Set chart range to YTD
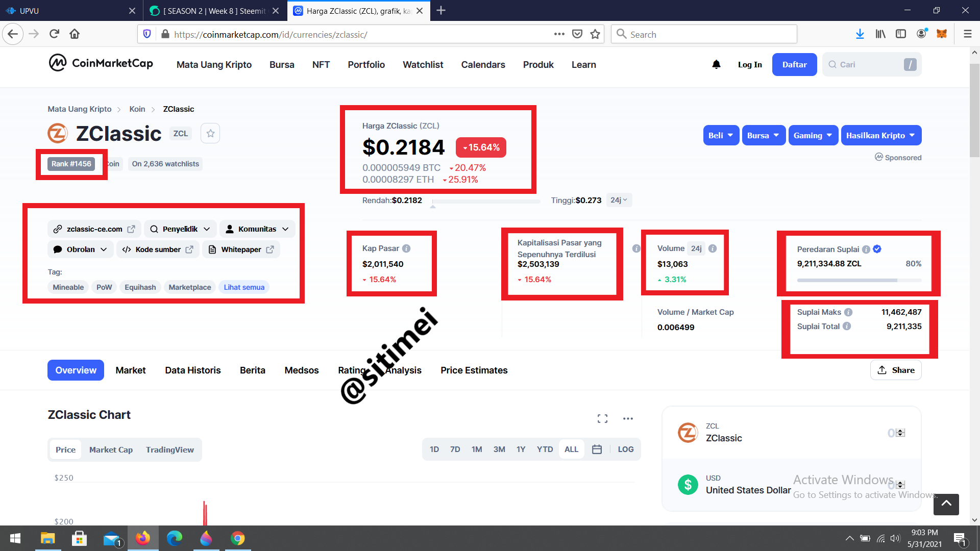The height and width of the screenshot is (551, 980). [545, 449]
